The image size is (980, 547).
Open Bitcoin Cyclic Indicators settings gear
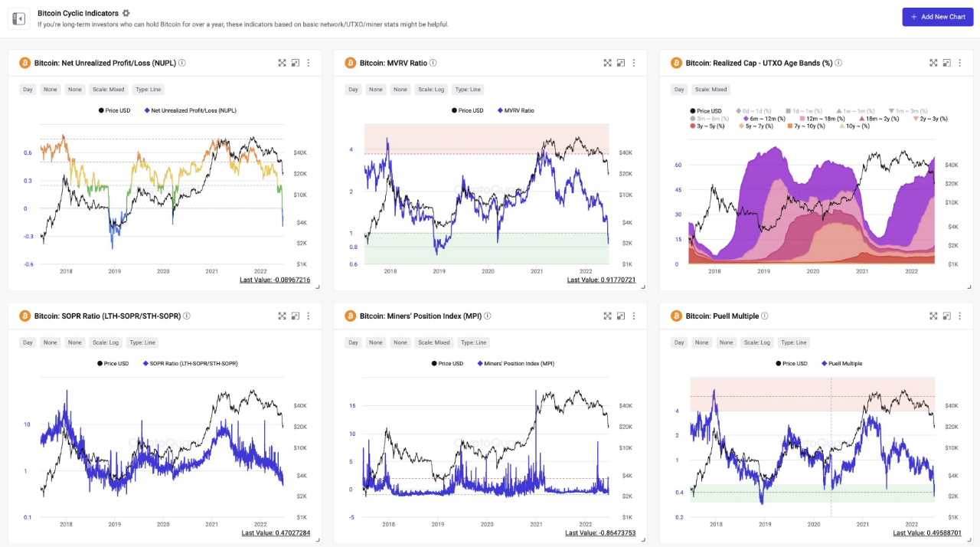tap(126, 13)
